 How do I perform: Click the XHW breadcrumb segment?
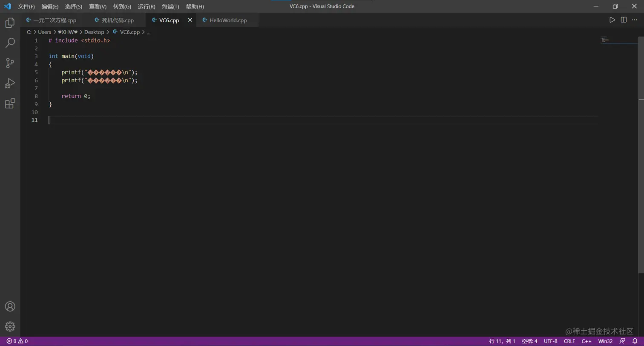(68, 32)
